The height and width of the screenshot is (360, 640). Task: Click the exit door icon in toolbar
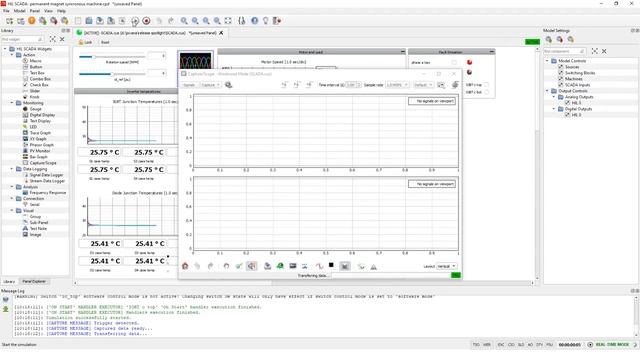point(277,21)
